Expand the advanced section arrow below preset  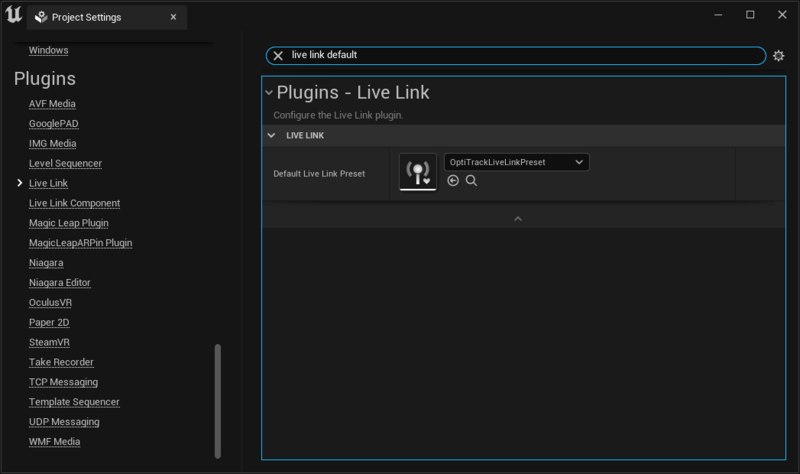(517, 218)
